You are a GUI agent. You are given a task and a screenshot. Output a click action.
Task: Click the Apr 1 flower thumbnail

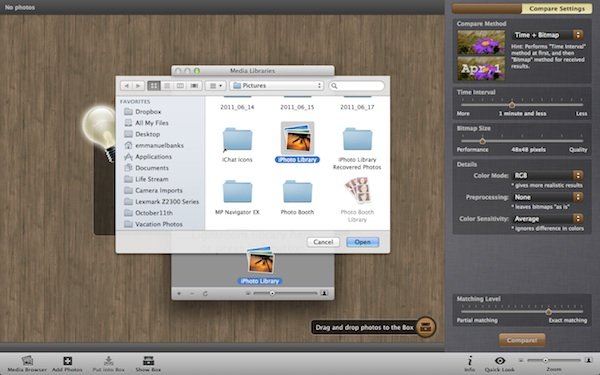(481, 68)
